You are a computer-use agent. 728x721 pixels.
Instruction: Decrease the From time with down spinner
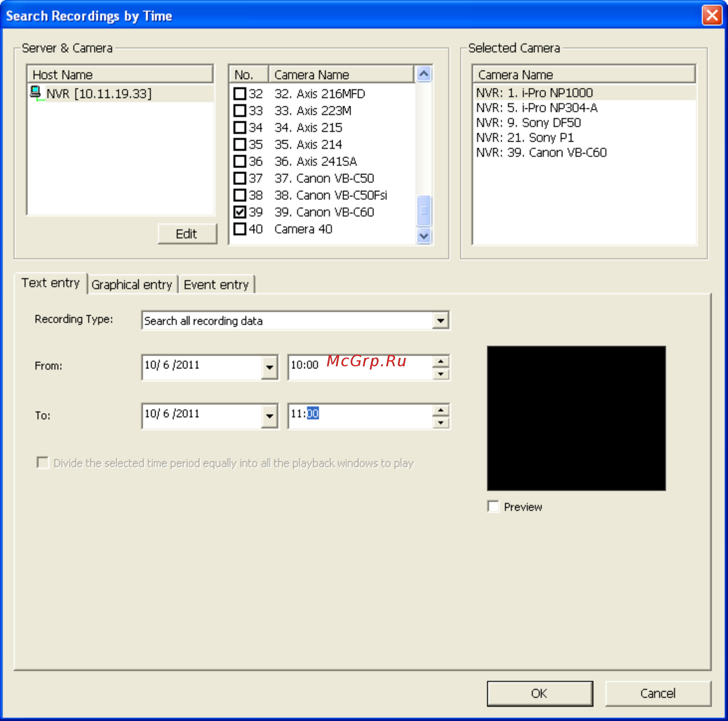click(x=441, y=374)
